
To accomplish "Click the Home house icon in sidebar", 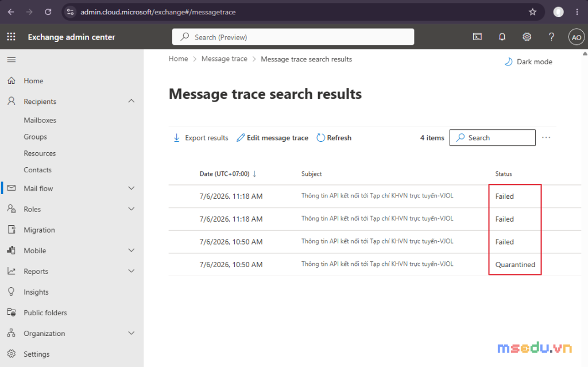I will point(11,80).
